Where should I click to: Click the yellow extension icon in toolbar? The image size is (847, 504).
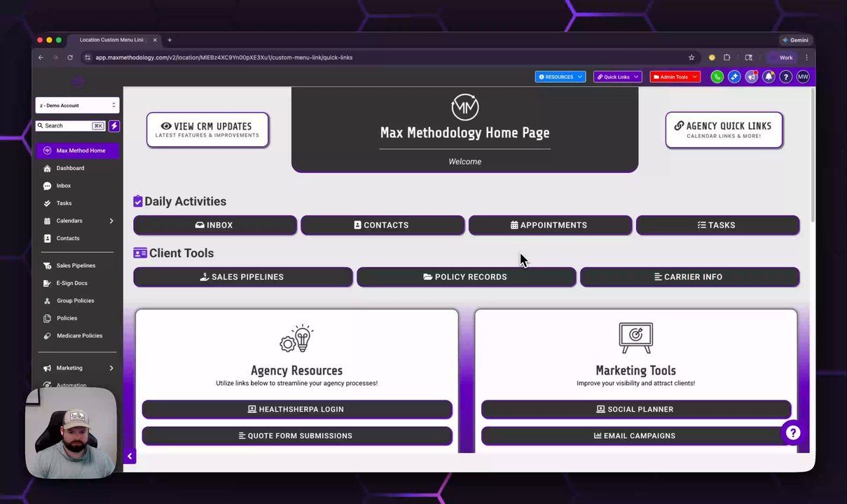(712, 57)
